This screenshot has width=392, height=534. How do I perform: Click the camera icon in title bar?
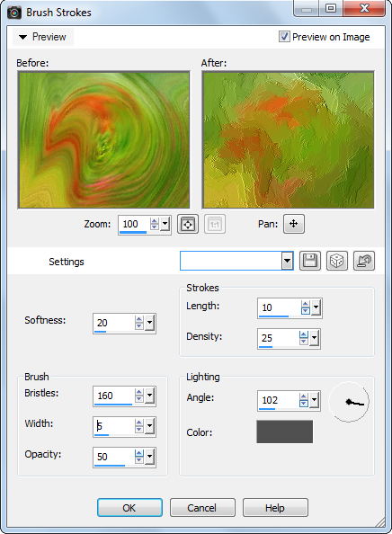(x=14, y=13)
